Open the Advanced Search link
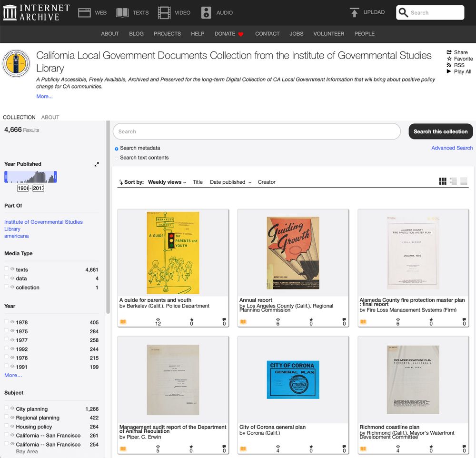Screen dimensions: 476x458 click(x=452, y=148)
